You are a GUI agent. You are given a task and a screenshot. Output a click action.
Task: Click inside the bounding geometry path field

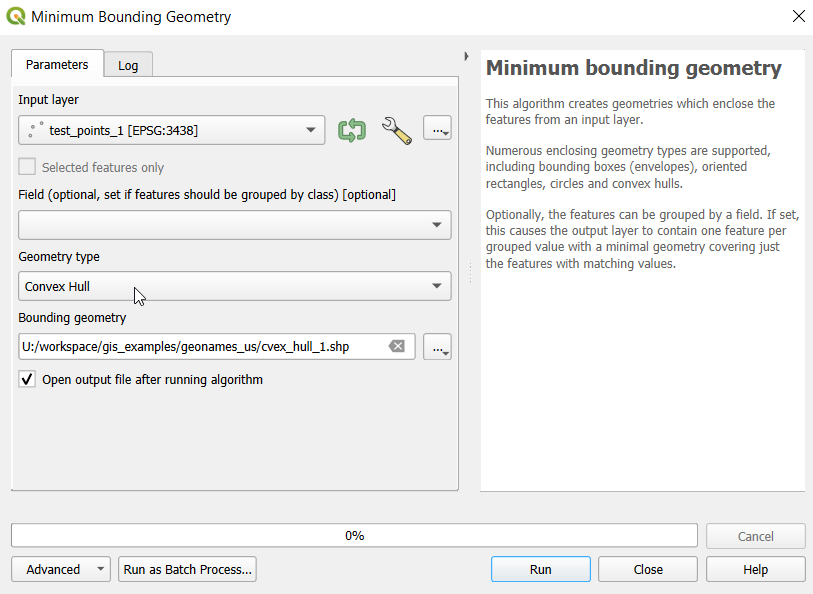200,347
